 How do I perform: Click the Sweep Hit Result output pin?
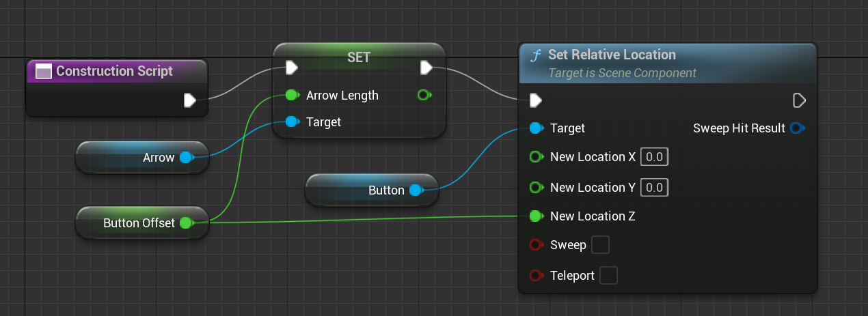(x=796, y=128)
